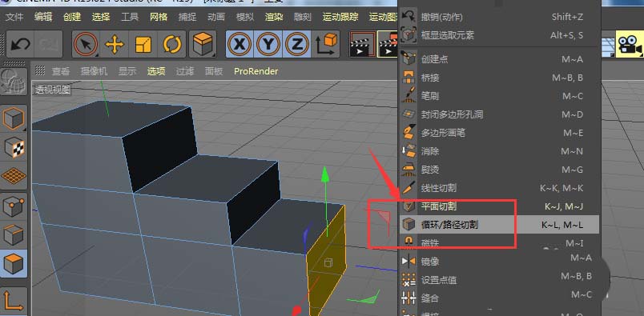Switch to Edges mode
644x316 pixels.
14,234
